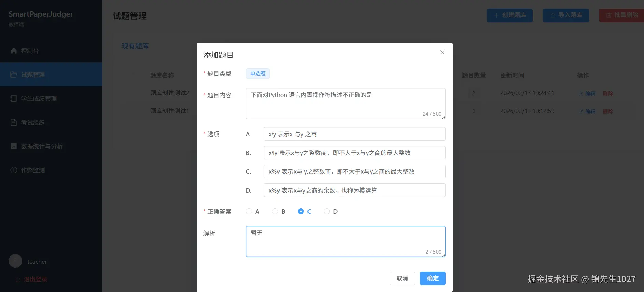Click the trash icon on 批量删除 button
Image resolution: width=644 pixels, height=292 pixels.
(609, 15)
